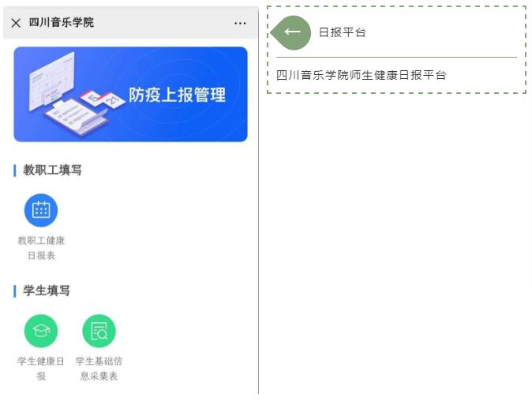Open the 学生健康日报 graduation cap icon
The width and height of the screenshot is (532, 416).
tap(41, 331)
